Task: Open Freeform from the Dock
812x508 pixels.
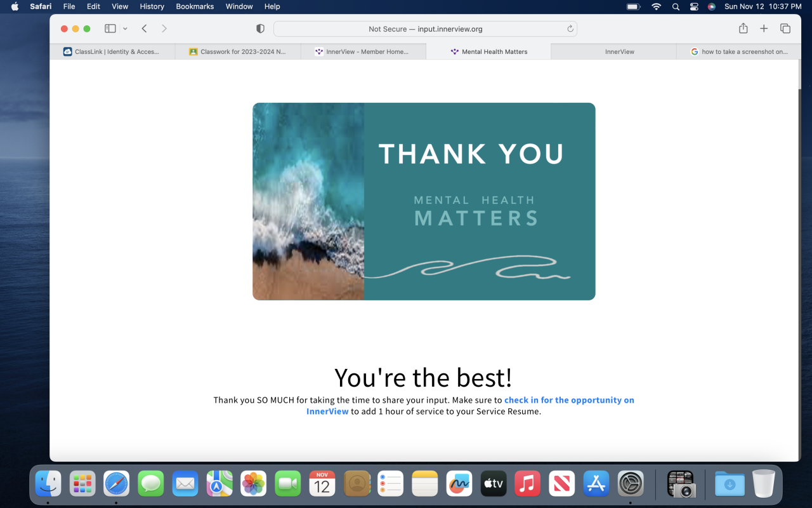Action: pyautogui.click(x=459, y=484)
